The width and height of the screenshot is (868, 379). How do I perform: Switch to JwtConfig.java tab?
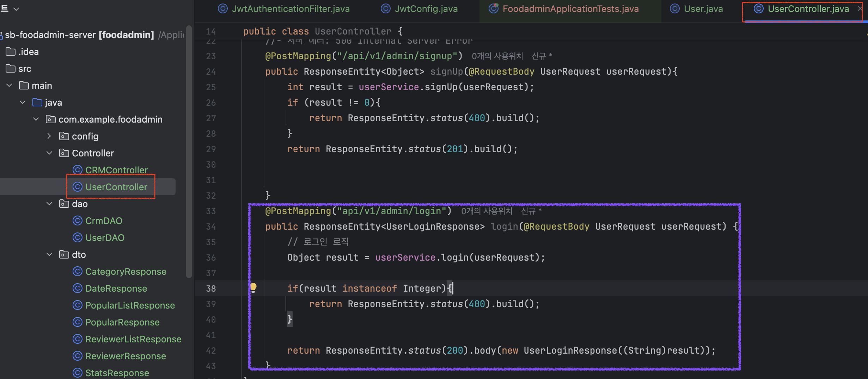pyautogui.click(x=419, y=9)
